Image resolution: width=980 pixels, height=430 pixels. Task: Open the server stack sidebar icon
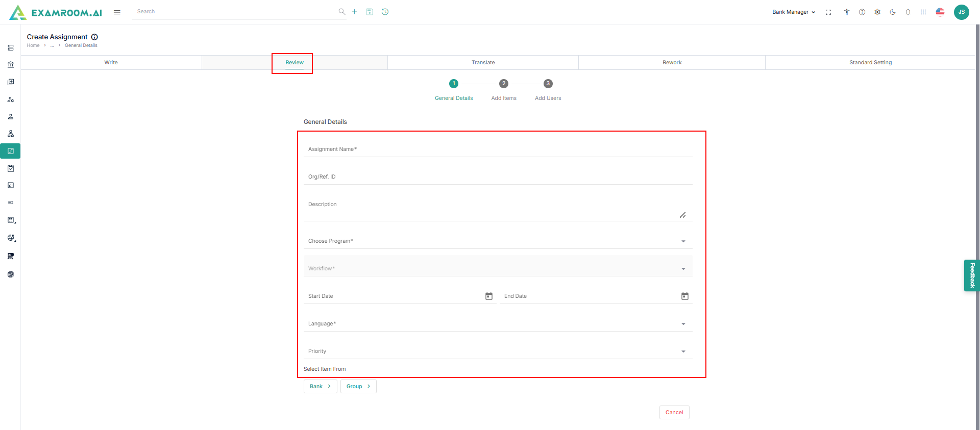[x=11, y=48]
